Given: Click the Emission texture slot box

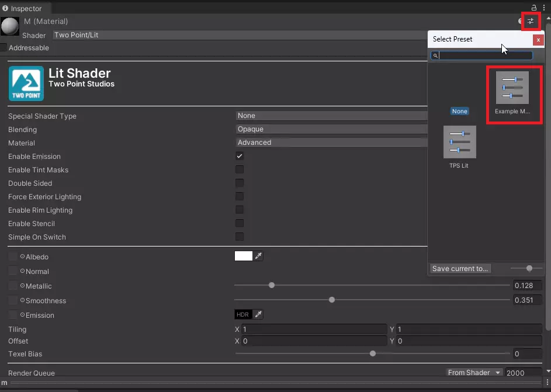Looking at the screenshot, I should tap(13, 315).
